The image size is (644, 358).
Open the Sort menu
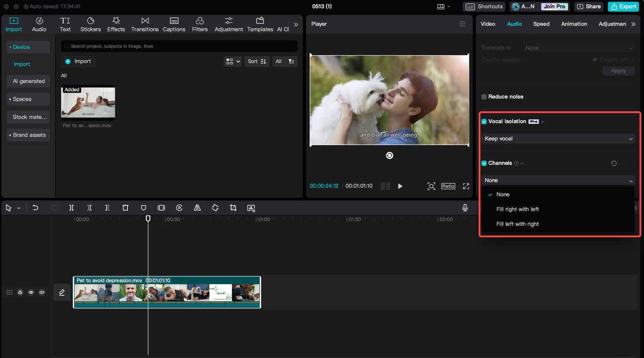(x=257, y=61)
